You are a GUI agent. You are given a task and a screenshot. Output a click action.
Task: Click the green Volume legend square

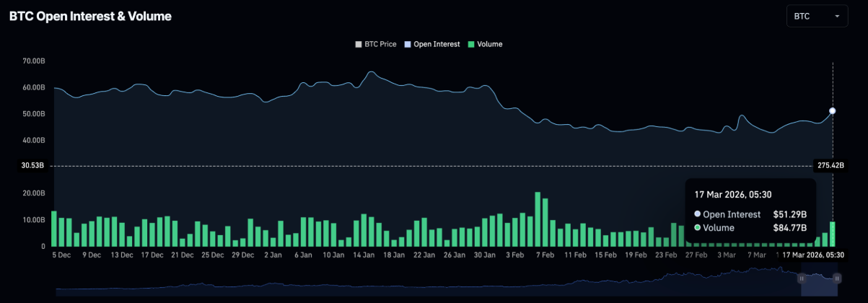[471, 44]
